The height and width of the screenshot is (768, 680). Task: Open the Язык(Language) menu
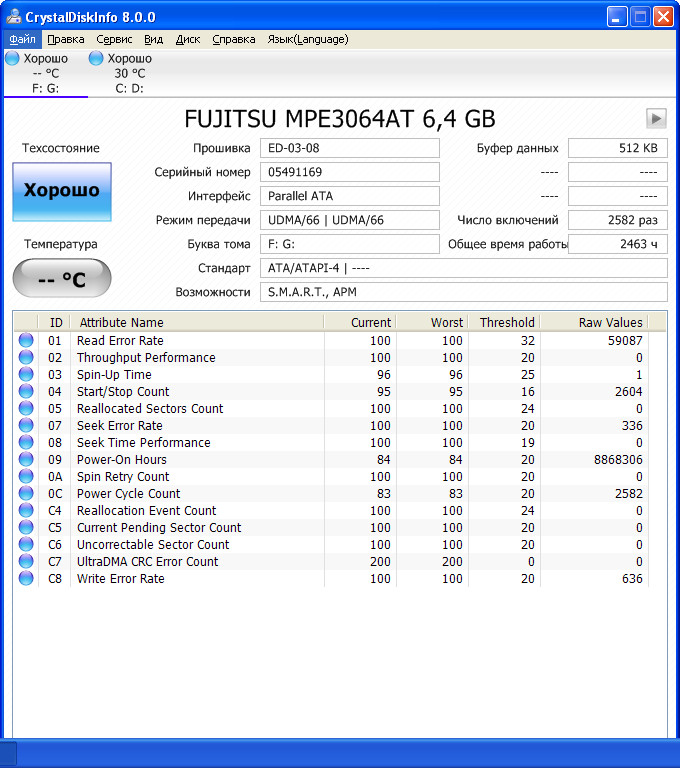[x=308, y=39]
